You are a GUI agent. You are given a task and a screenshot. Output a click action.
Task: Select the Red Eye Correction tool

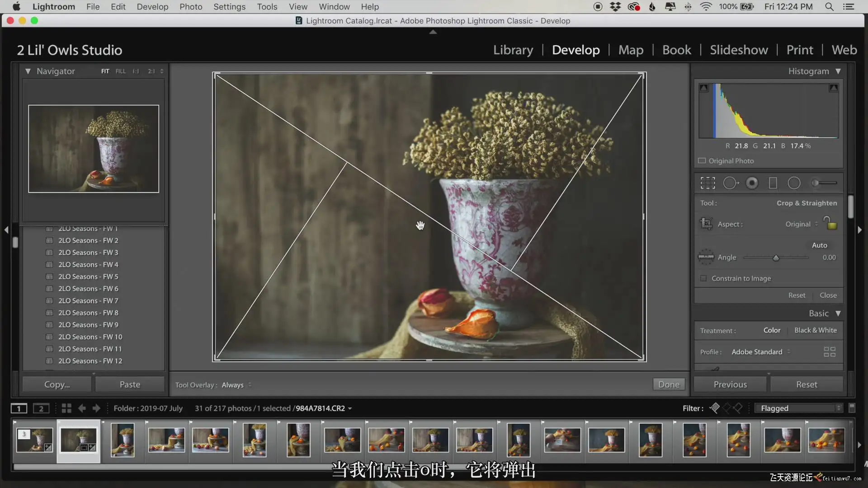point(752,183)
